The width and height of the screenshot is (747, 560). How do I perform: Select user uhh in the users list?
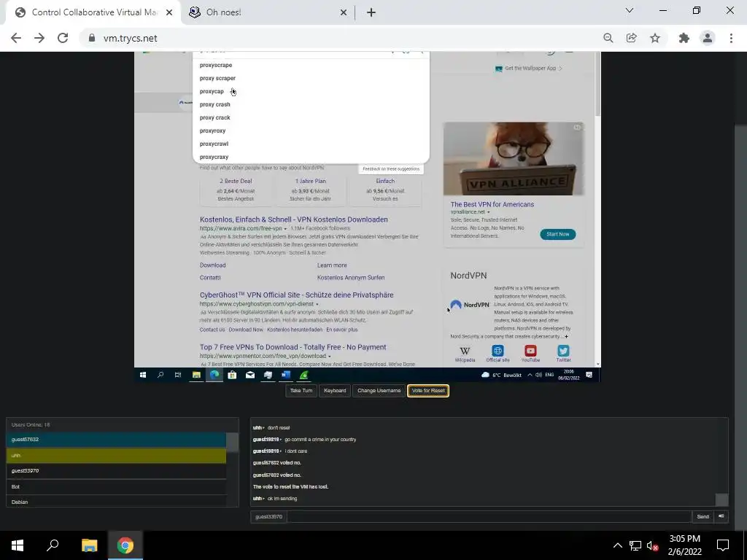click(116, 455)
